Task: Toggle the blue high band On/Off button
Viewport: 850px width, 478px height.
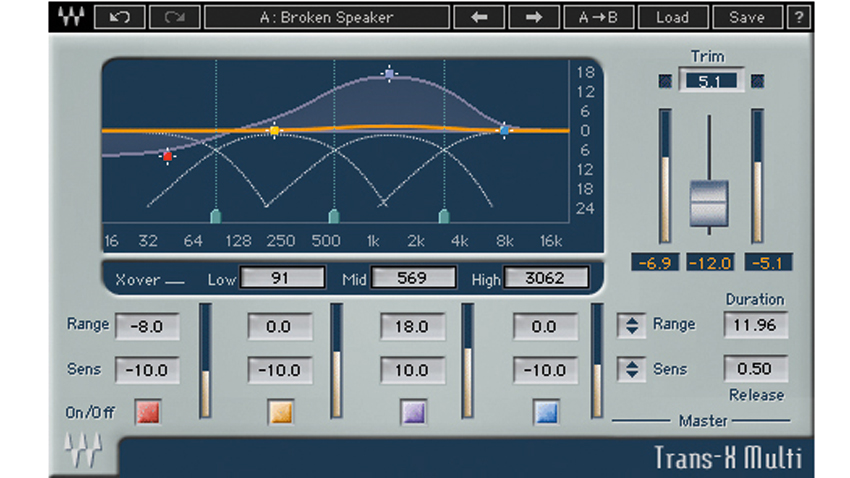Action: click(x=546, y=412)
